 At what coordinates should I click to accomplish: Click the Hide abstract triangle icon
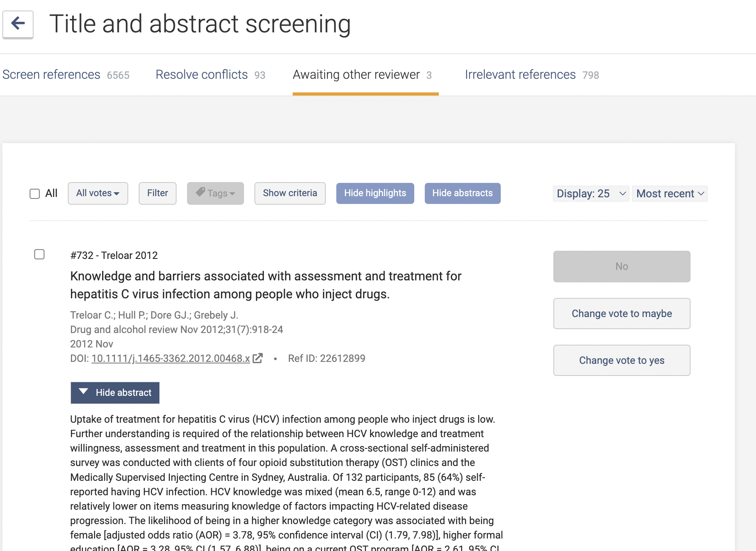83,392
